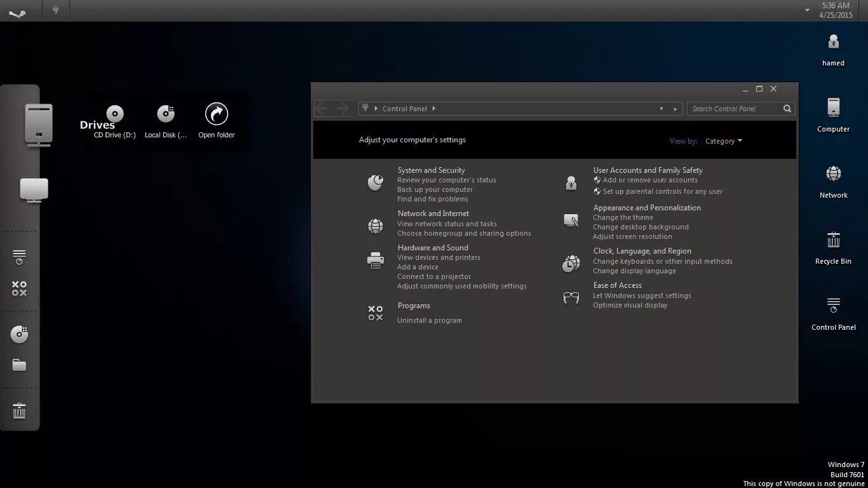Open the View by Category dropdown
The image size is (868, 488).
click(724, 141)
